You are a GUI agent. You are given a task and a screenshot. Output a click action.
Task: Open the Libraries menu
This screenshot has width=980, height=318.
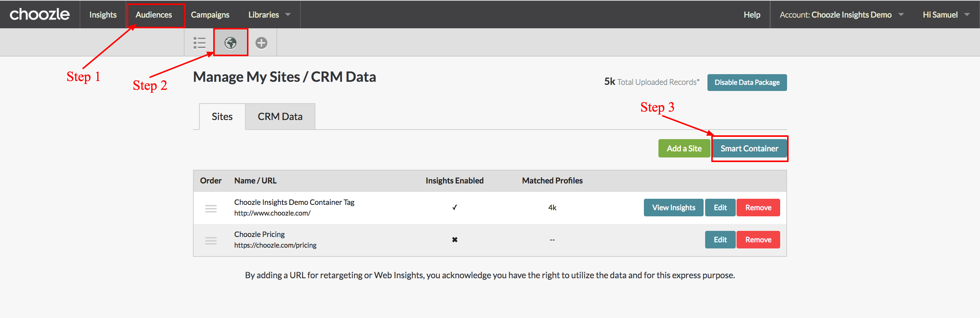264,15
